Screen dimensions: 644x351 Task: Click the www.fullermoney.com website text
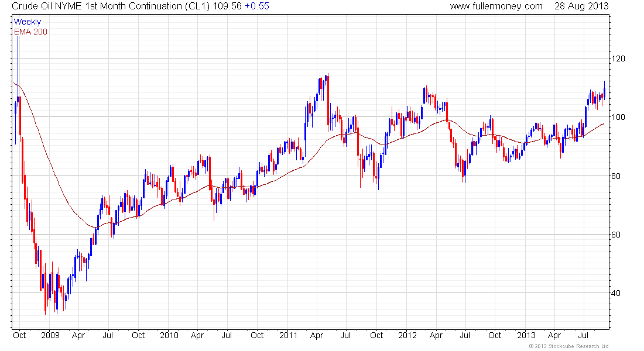pyautogui.click(x=496, y=6)
